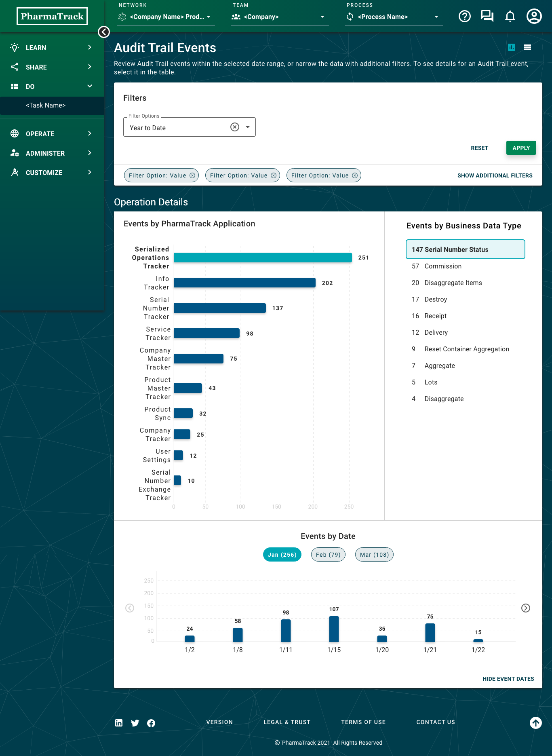552x756 pixels.
Task: Open the Legal & Trust footer link
Action: pos(287,722)
